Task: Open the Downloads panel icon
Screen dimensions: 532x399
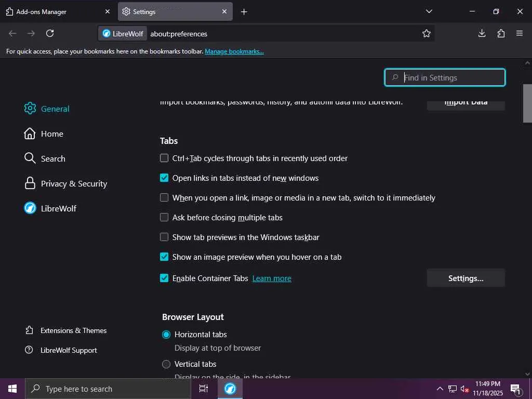Action: 482,33
